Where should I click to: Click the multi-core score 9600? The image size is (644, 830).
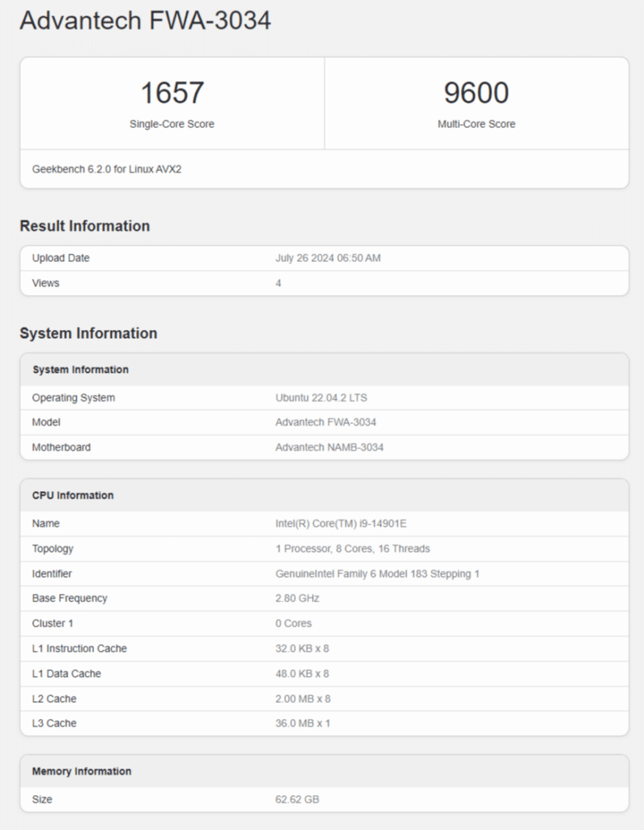point(476,92)
